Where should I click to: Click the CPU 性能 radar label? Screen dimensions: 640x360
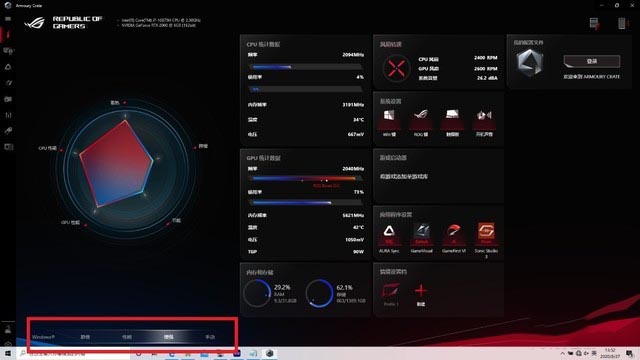(48, 148)
